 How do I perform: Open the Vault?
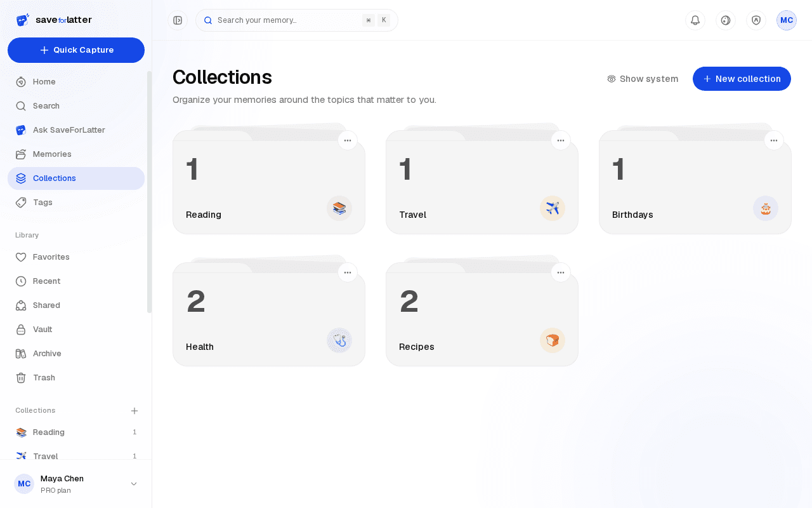pos(76,330)
